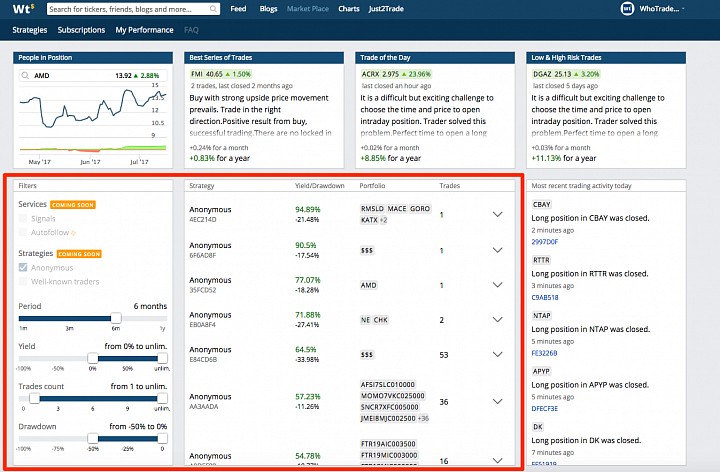This screenshot has width=720, height=472.
Task: Enable the Well-known traders checkbox
Action: click(23, 281)
